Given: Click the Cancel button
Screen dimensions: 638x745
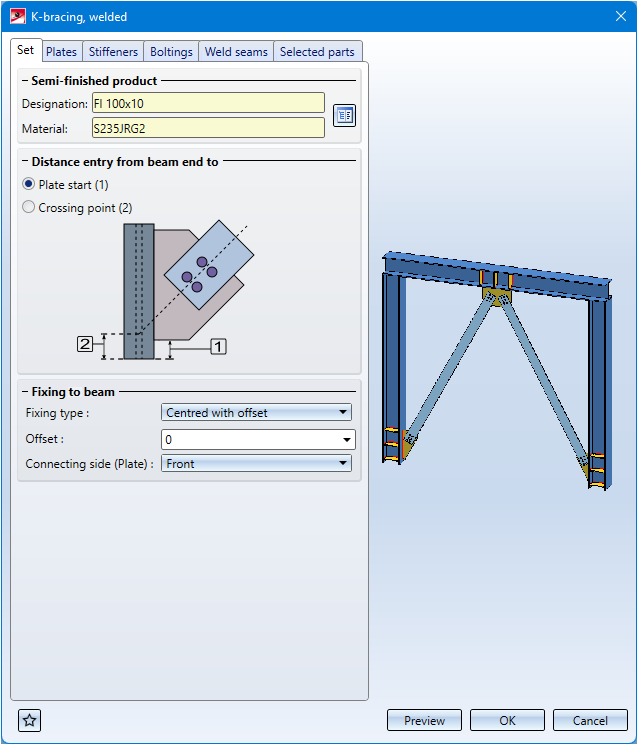Looking at the screenshot, I should (590, 720).
